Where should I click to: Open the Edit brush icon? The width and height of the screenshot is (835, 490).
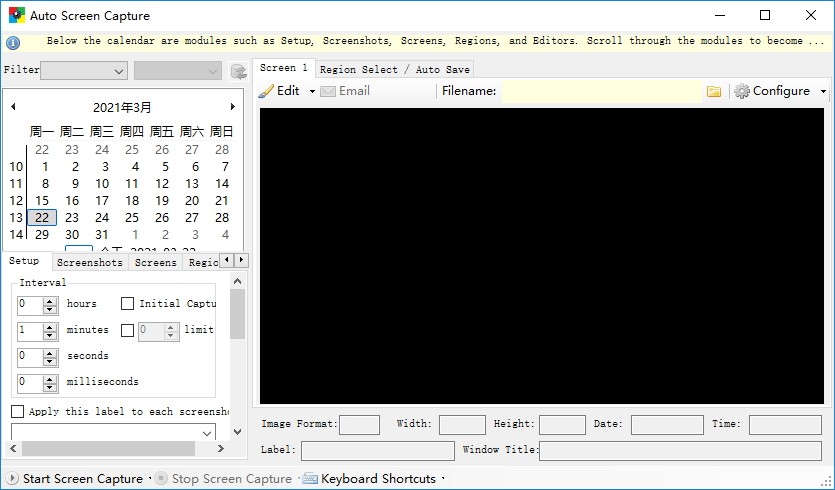pyautogui.click(x=266, y=91)
